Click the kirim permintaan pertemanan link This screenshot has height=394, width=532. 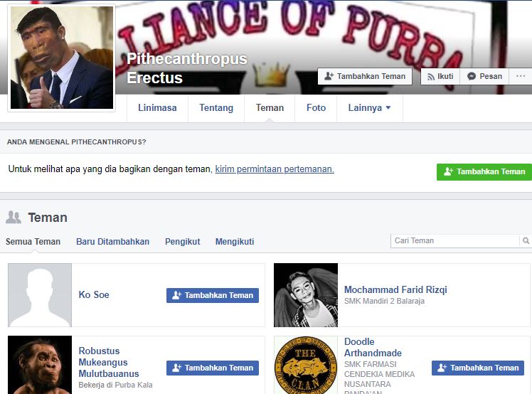(x=274, y=169)
